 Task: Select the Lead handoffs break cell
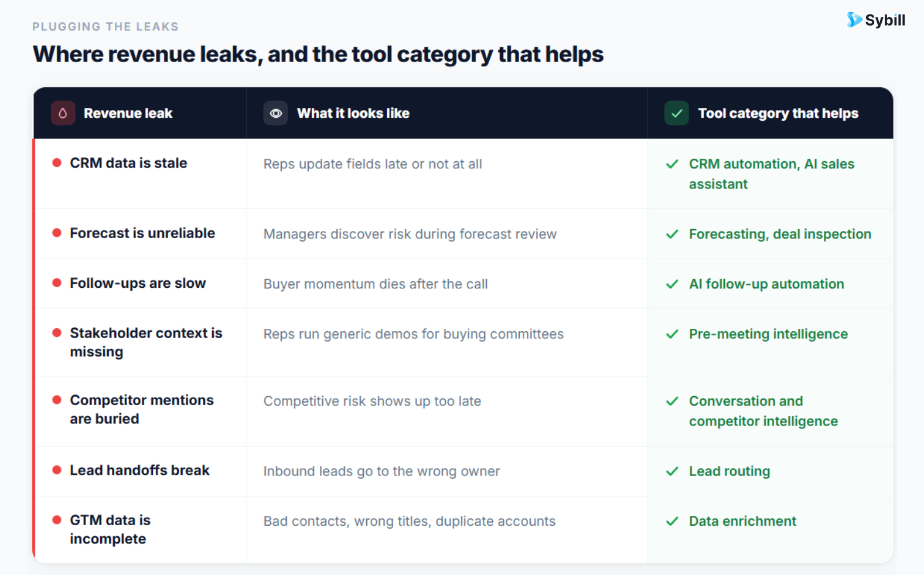click(x=141, y=471)
